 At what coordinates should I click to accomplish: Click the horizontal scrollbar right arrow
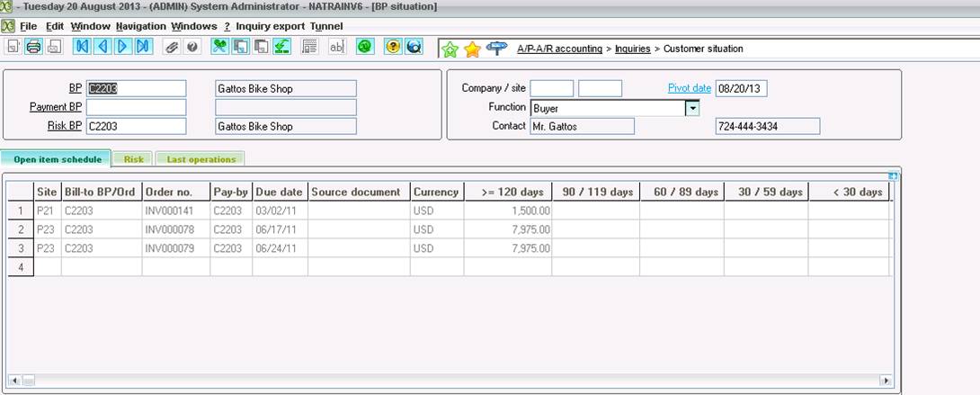click(x=886, y=380)
